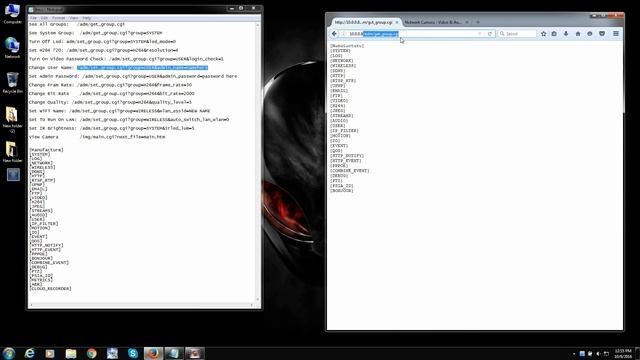Click the 'Turn Off Led' line in Notepad
The height and width of the screenshot is (360, 640).
click(x=102, y=42)
